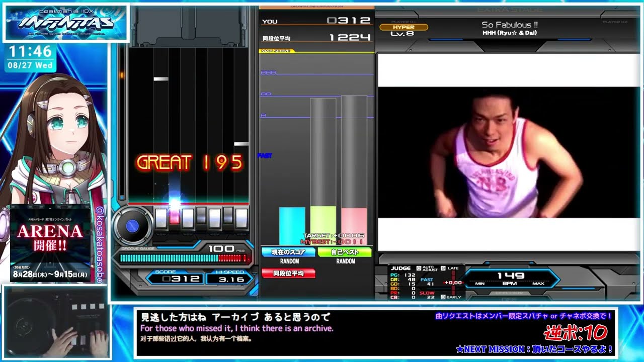Click the yellow MAX SCORE label

pos(276,51)
